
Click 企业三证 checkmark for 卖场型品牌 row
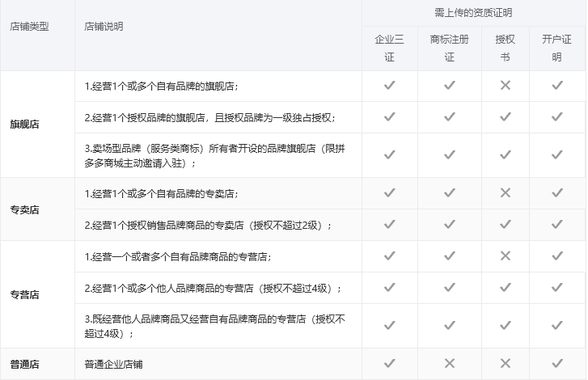click(390, 154)
